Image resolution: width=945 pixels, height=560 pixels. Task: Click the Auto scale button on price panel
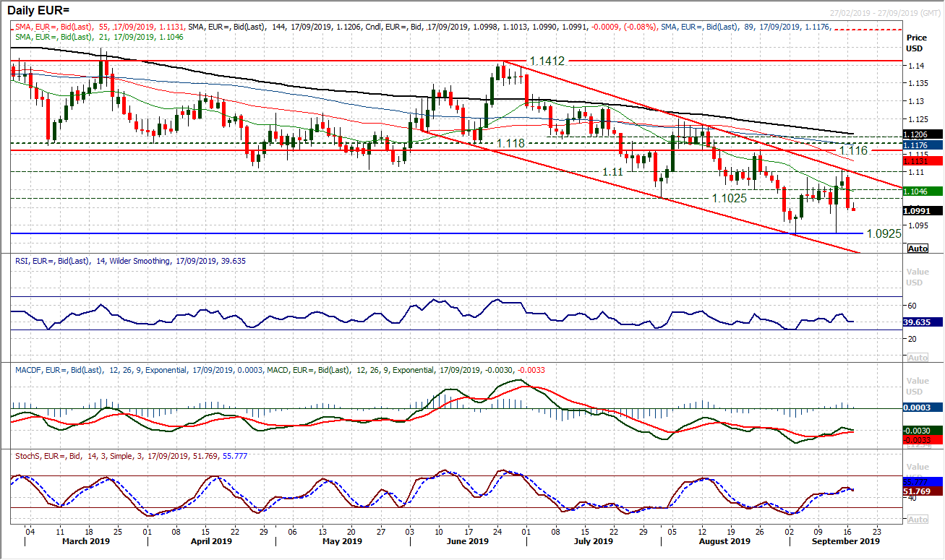coord(917,248)
